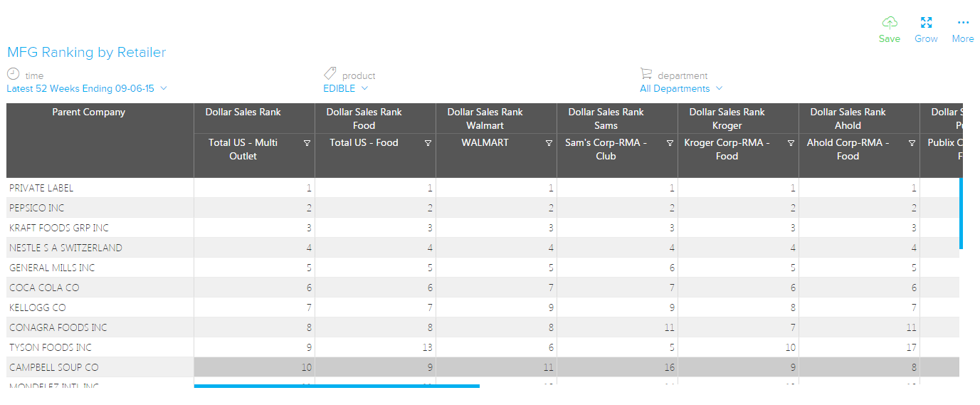This screenshot has height=405, width=980.
Task: Open filter icon on Total US - Food column
Action: click(428, 143)
